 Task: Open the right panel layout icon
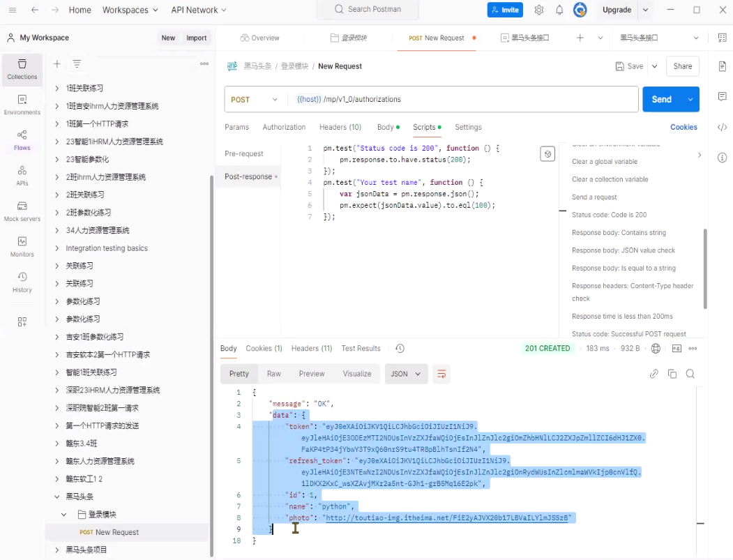(723, 38)
